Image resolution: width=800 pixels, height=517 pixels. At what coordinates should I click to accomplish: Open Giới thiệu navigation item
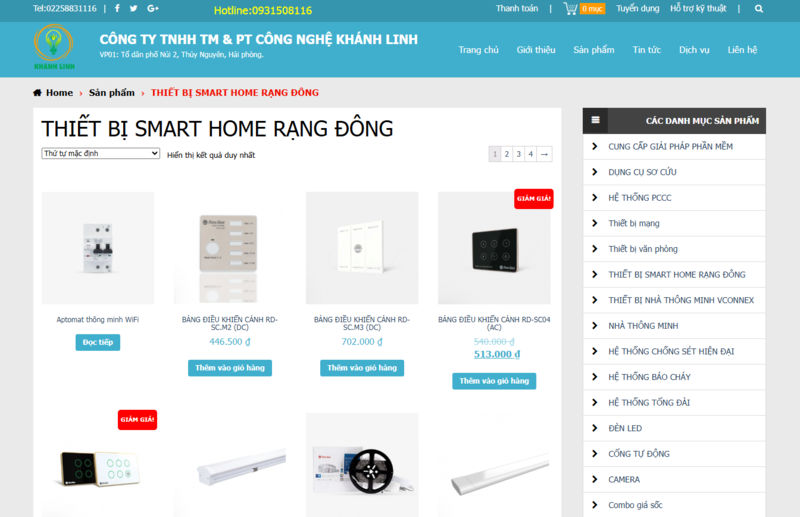pyautogui.click(x=536, y=50)
